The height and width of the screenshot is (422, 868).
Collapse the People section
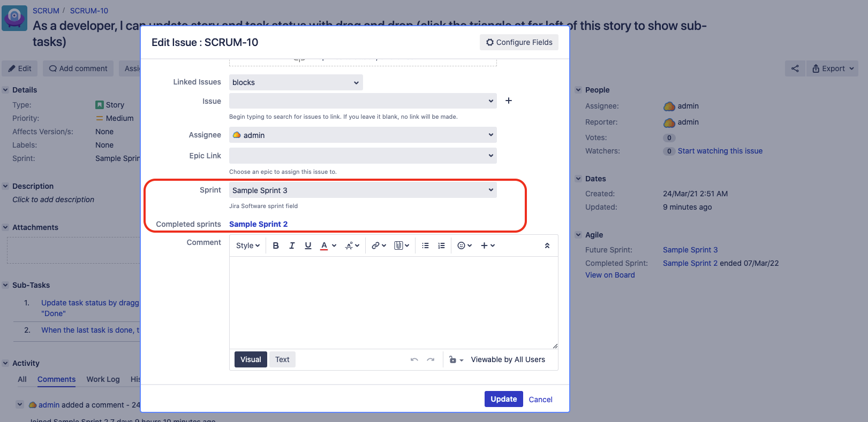(578, 90)
